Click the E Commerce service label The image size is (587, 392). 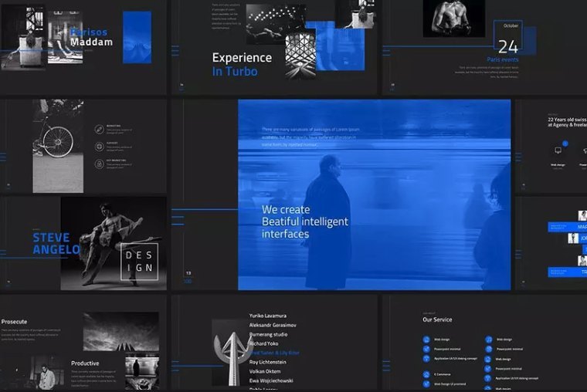(x=442, y=374)
